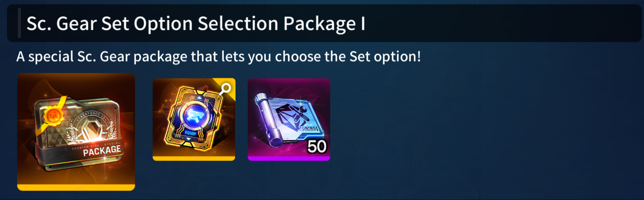Click the Sc. Gear Set Option Selection title
The height and width of the screenshot is (200, 644).
(196, 24)
